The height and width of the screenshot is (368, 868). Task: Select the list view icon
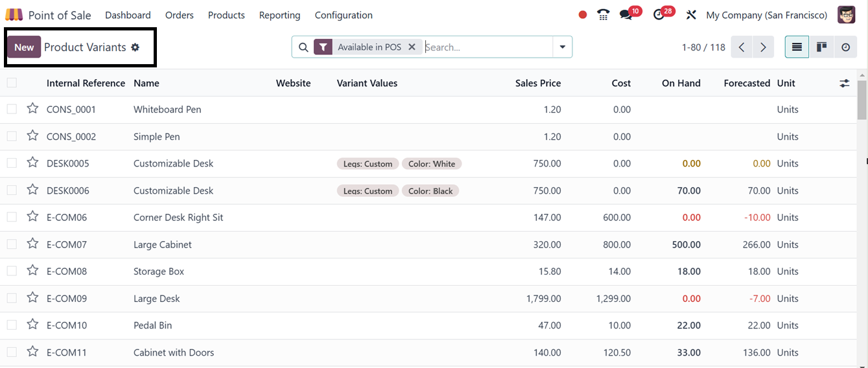pyautogui.click(x=797, y=47)
